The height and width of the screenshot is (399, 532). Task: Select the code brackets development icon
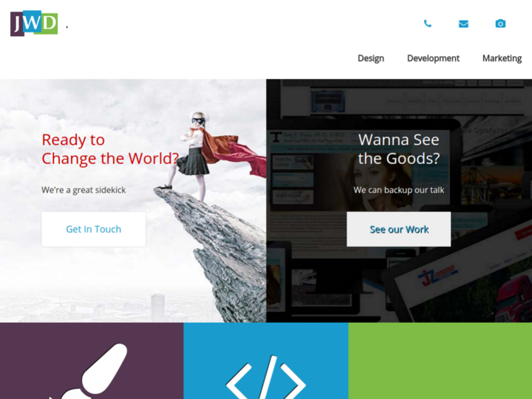pyautogui.click(x=266, y=378)
